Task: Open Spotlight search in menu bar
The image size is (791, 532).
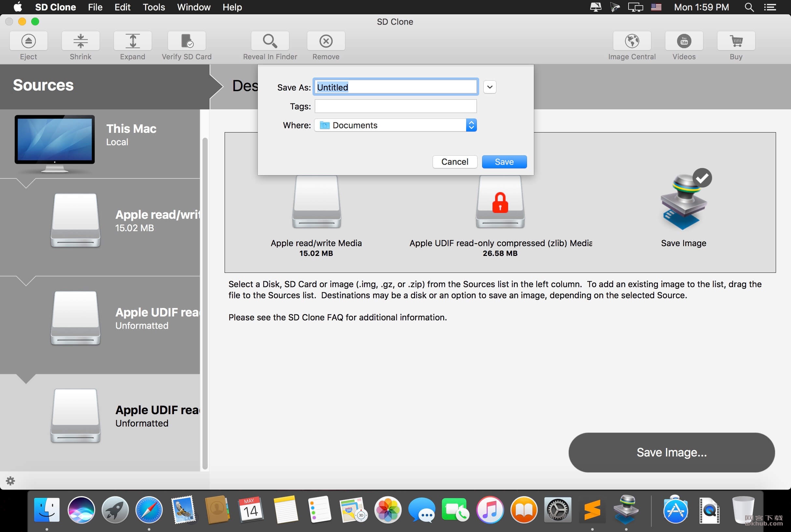Action: click(x=749, y=7)
